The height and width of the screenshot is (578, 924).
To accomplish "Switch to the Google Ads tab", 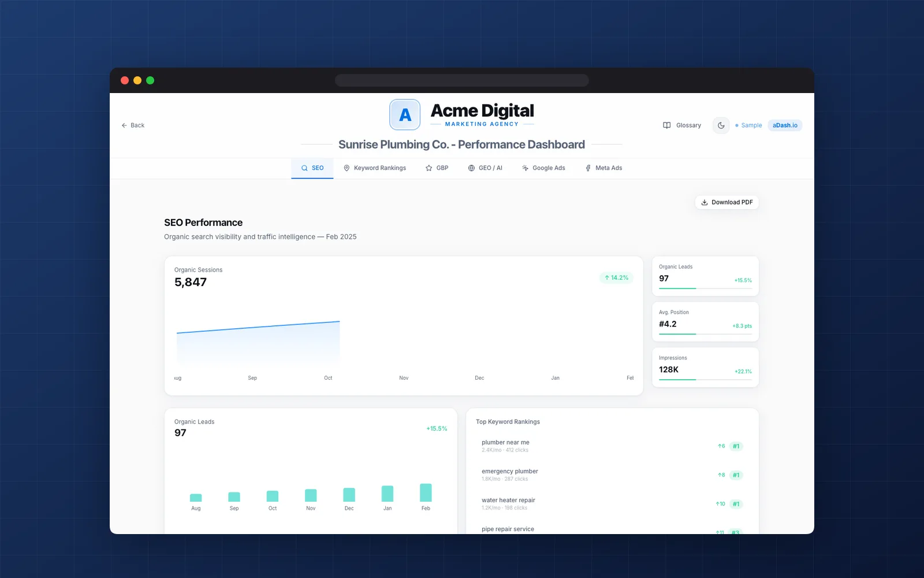I will coord(543,168).
